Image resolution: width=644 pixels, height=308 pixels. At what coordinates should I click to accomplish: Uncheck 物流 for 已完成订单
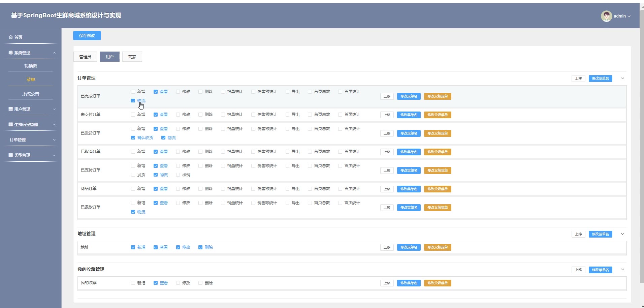[x=133, y=101]
